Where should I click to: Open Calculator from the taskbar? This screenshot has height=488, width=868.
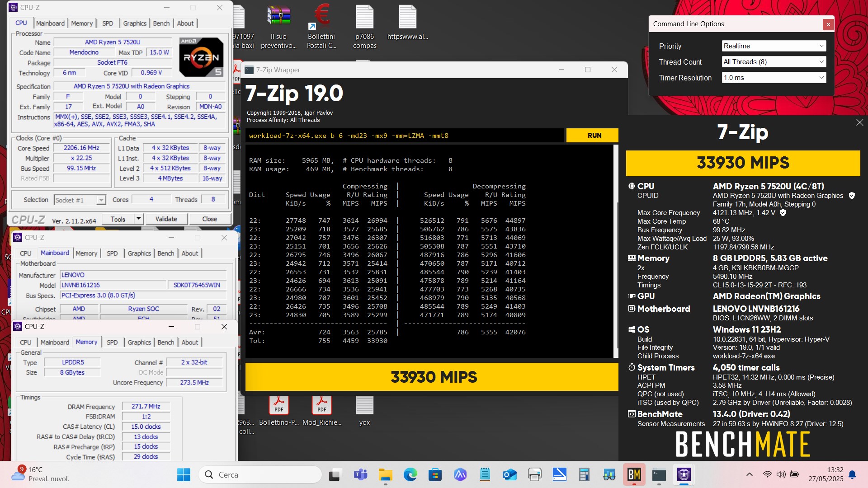pos(584,474)
